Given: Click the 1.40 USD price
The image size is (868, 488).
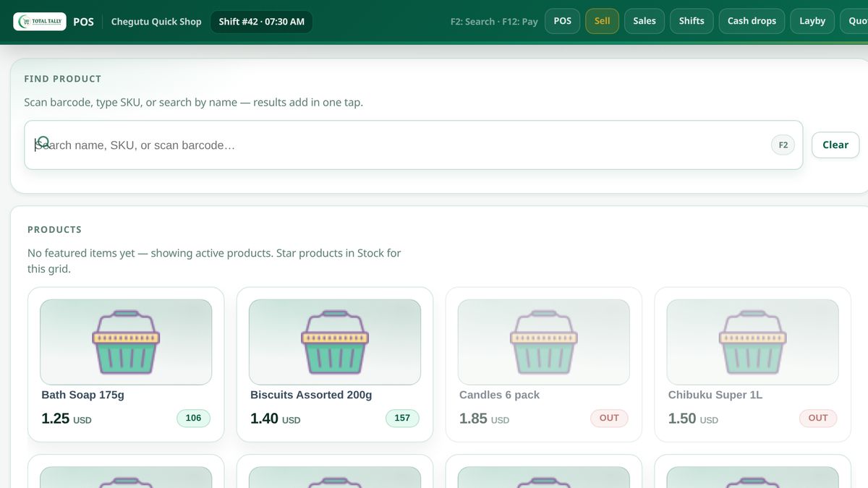Looking at the screenshot, I should [x=275, y=419].
